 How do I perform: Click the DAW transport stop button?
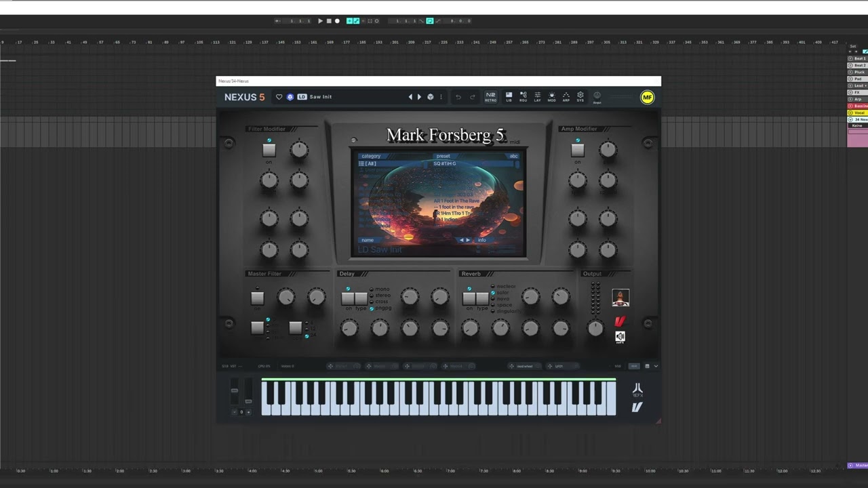point(329,21)
